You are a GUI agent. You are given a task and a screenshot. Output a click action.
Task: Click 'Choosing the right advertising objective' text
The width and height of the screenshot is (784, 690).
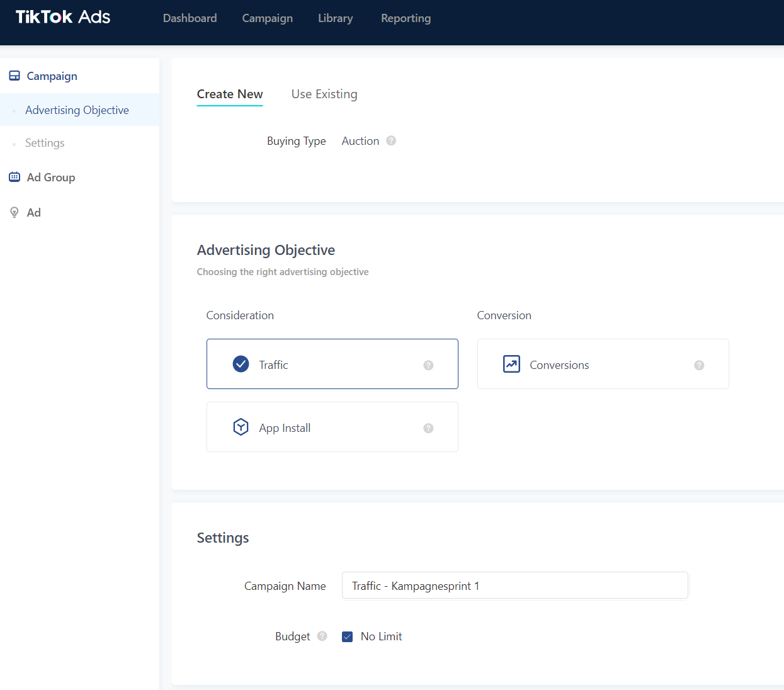pyautogui.click(x=283, y=272)
